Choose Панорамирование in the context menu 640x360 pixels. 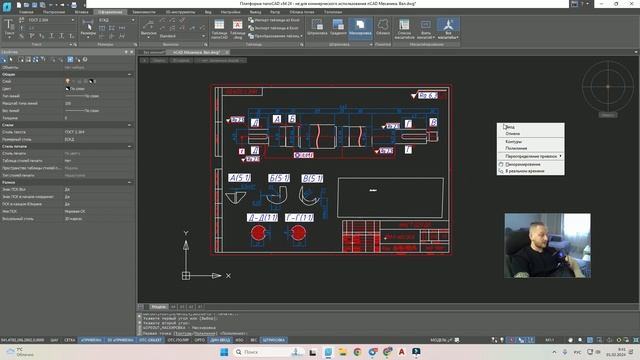(531, 164)
